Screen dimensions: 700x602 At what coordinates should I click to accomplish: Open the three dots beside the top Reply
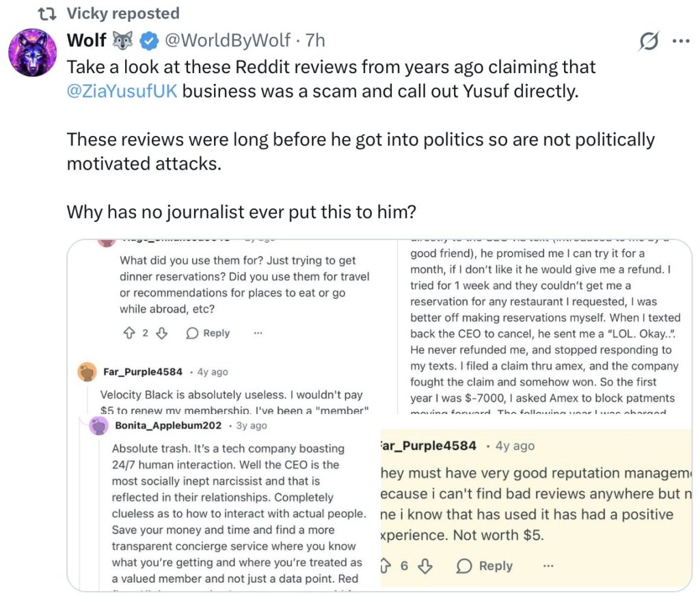point(258,333)
